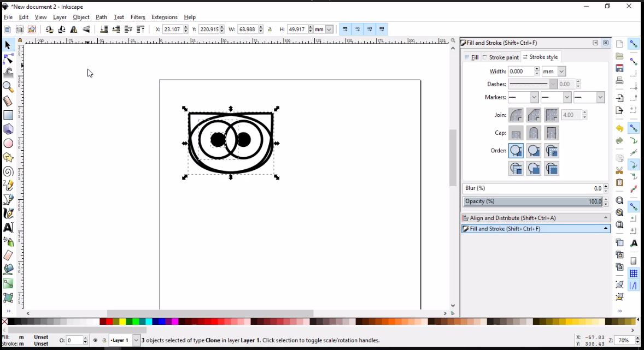
Task: Adjust the Blur (%) slider bar
Action: click(x=533, y=188)
